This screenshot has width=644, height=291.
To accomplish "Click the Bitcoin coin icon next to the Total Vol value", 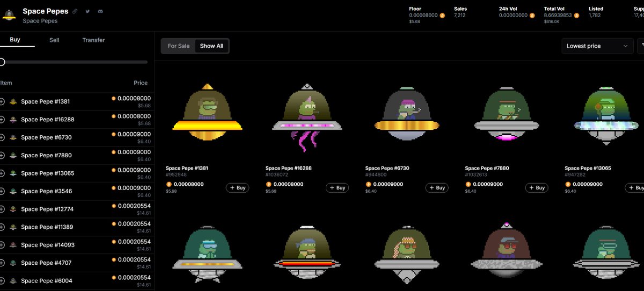I will 576,16.
